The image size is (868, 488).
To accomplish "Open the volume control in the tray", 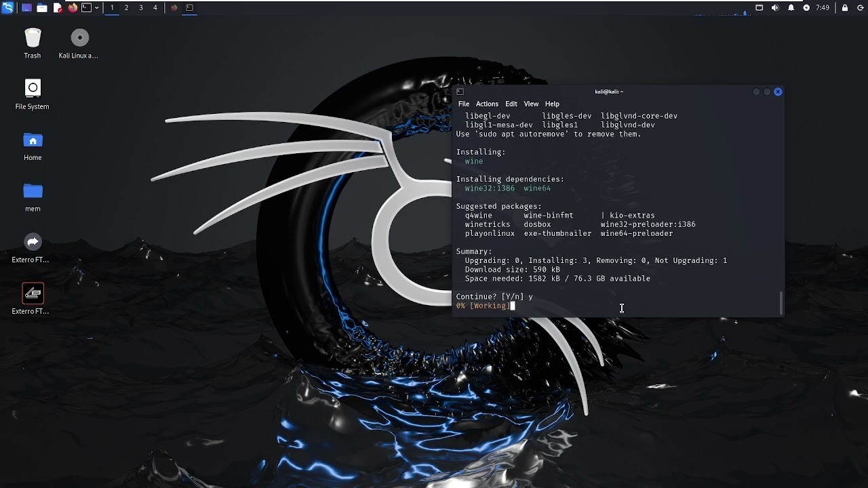I will (775, 7).
